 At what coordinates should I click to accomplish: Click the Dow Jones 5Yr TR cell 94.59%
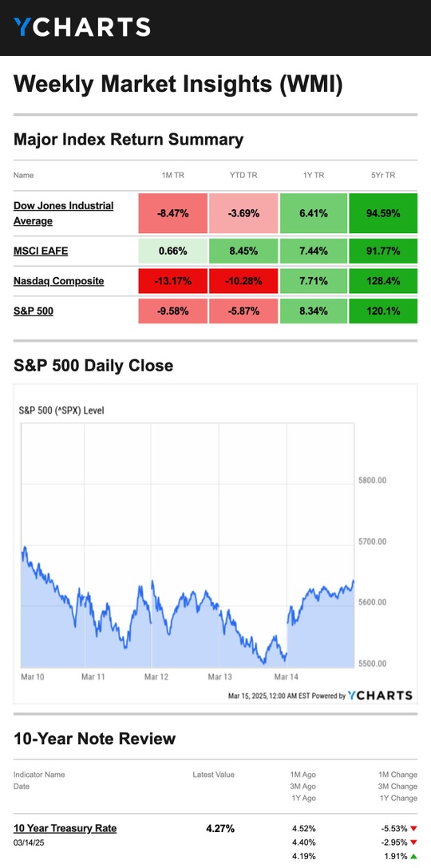383,213
